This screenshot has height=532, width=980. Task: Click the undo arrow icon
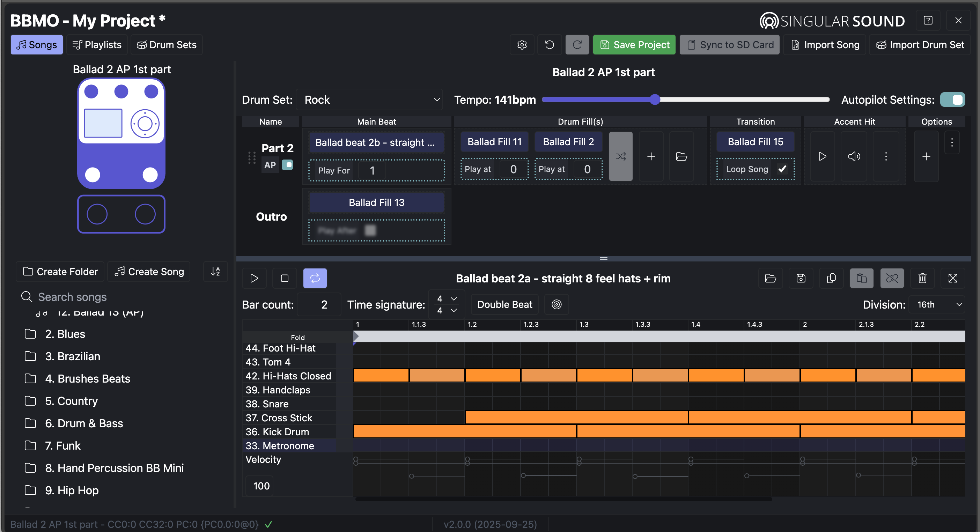coord(549,45)
